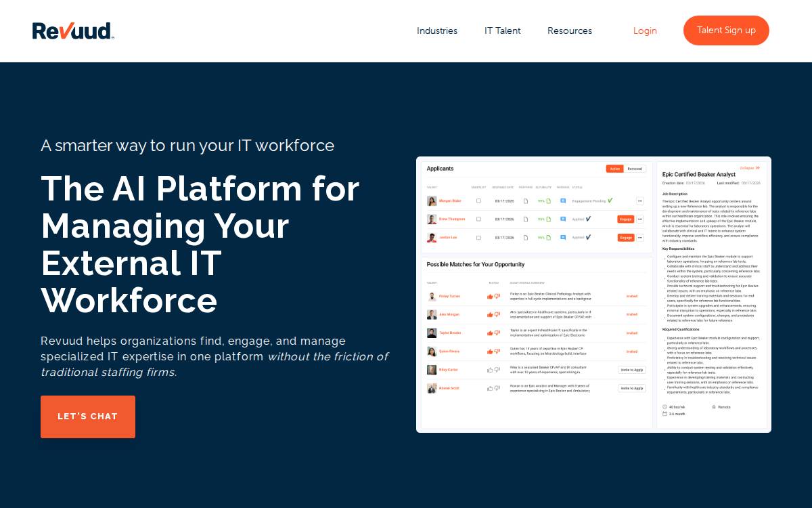Open more options for Drew Thompson
Viewport: 812px width, 508px height.
pyautogui.click(x=640, y=219)
